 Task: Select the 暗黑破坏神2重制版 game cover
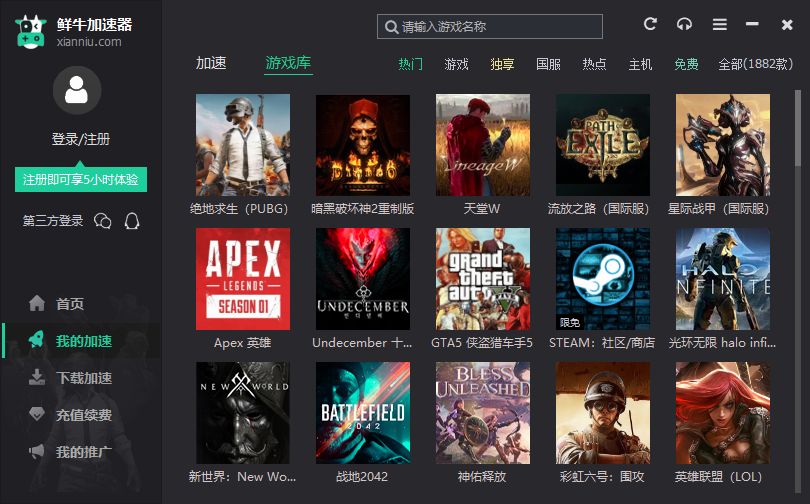coord(363,145)
